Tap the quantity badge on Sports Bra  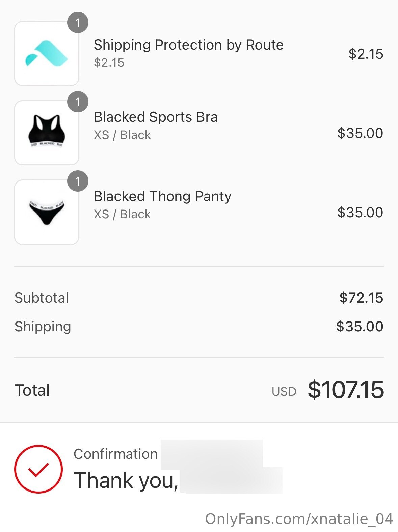pos(78,102)
